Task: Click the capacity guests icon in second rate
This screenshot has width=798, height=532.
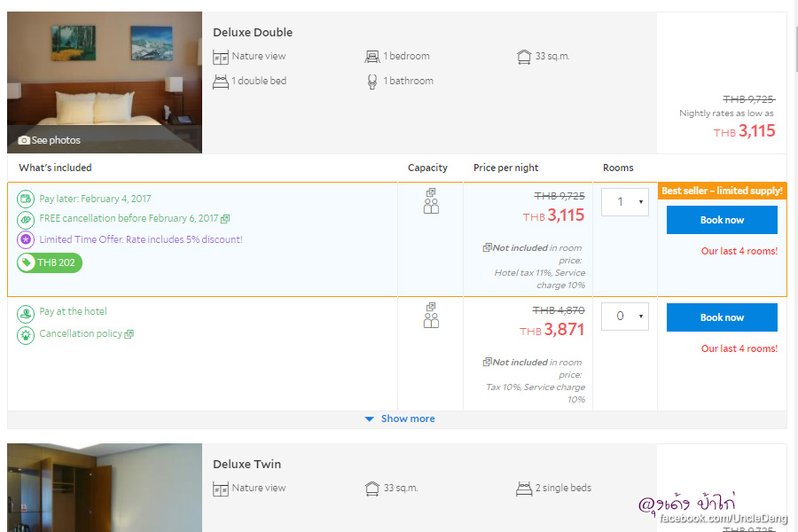Action: (x=431, y=316)
